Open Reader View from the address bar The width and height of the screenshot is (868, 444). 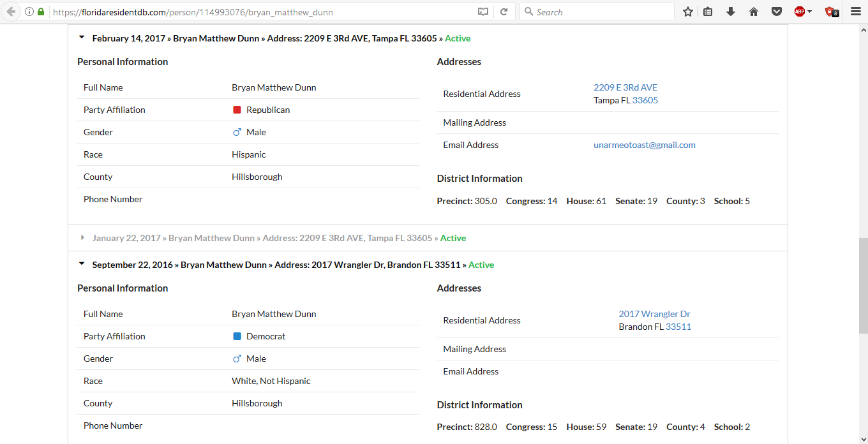483,11
